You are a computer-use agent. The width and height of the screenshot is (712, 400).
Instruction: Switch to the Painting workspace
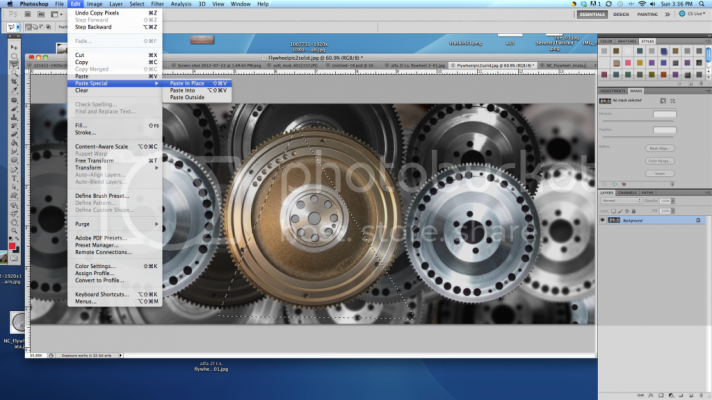click(648, 15)
